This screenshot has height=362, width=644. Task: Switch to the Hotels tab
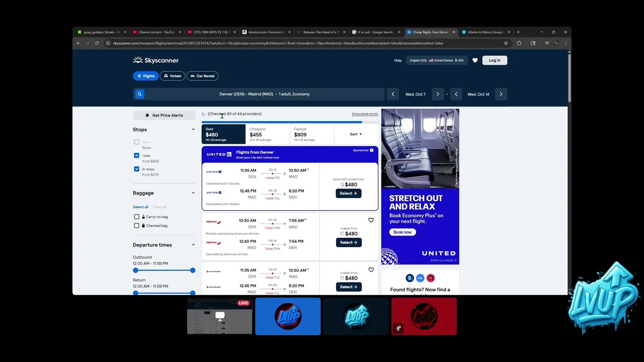(172, 76)
